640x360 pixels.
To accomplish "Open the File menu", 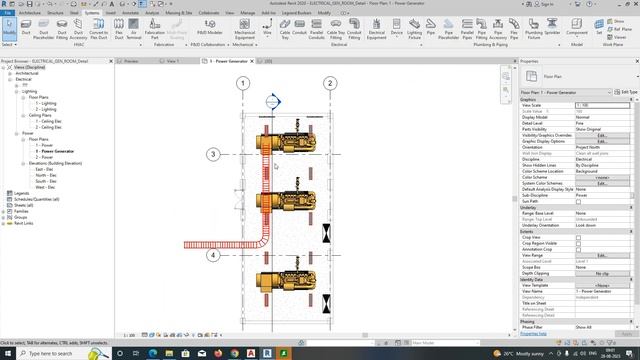I will click(7, 13).
